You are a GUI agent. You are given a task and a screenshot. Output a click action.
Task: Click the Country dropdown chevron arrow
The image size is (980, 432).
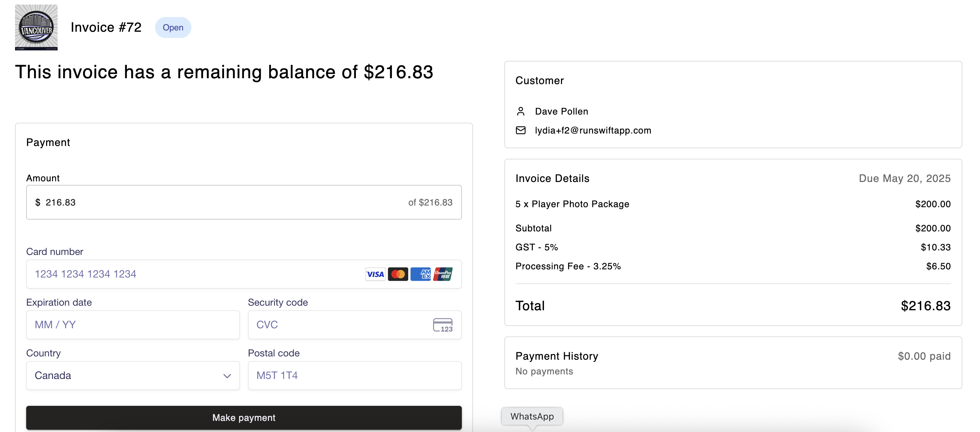coord(227,376)
